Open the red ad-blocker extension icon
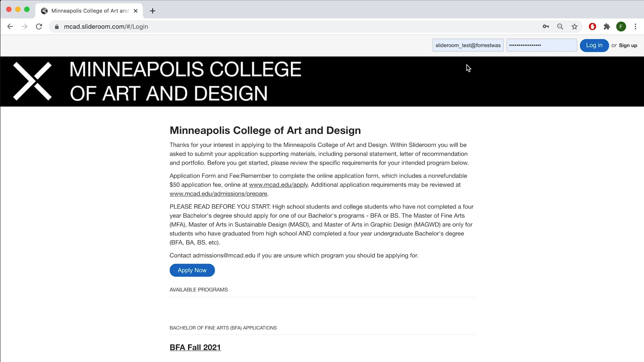Screen dimensions: 644x362 coord(592,26)
